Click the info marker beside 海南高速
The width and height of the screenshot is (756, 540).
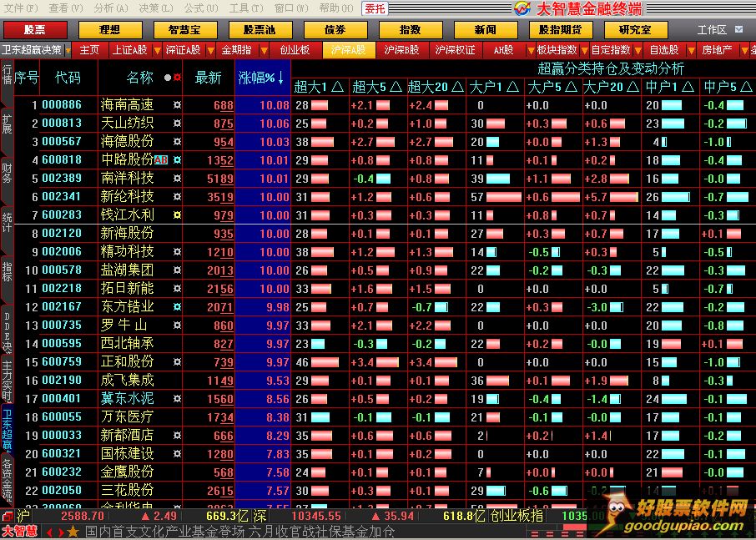tap(178, 104)
